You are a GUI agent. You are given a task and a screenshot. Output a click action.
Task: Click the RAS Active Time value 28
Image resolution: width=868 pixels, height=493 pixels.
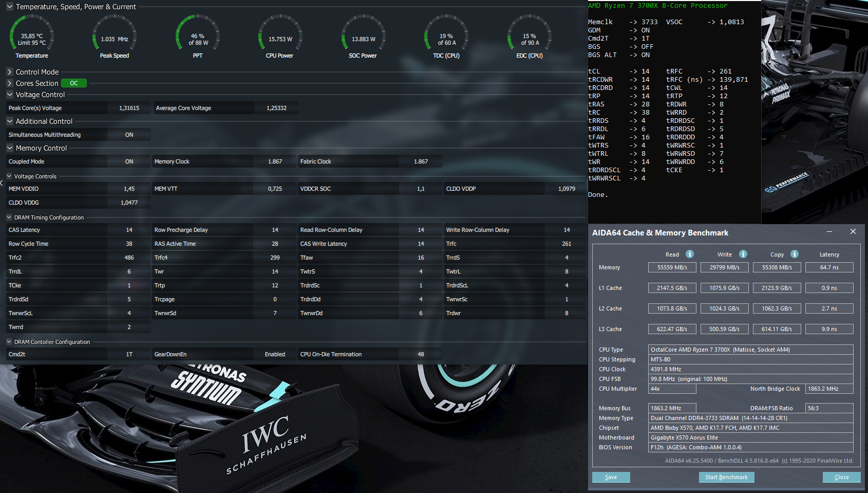275,244
